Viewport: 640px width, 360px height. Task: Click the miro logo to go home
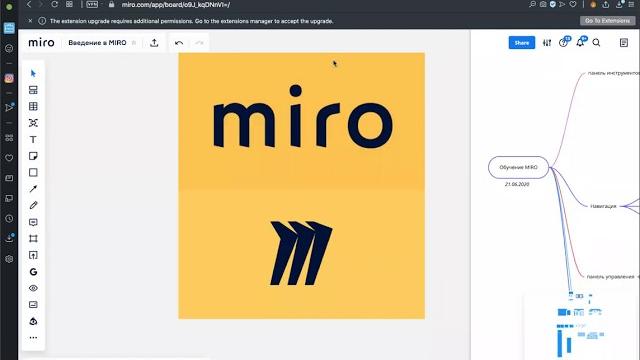point(41,42)
